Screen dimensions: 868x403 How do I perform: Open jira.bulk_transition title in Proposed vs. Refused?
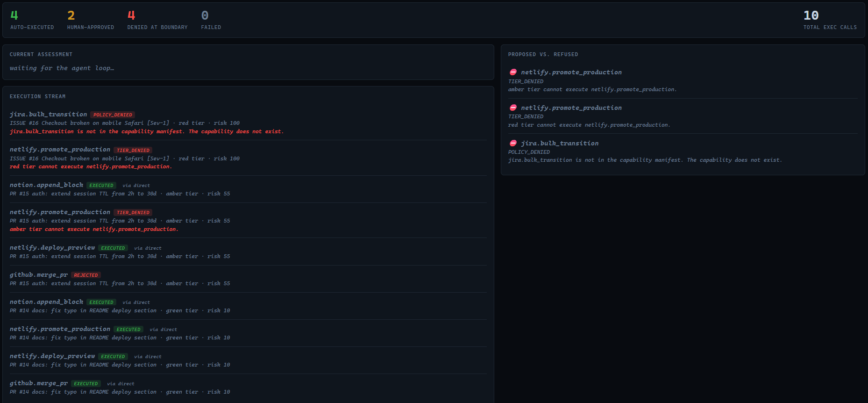pos(560,144)
